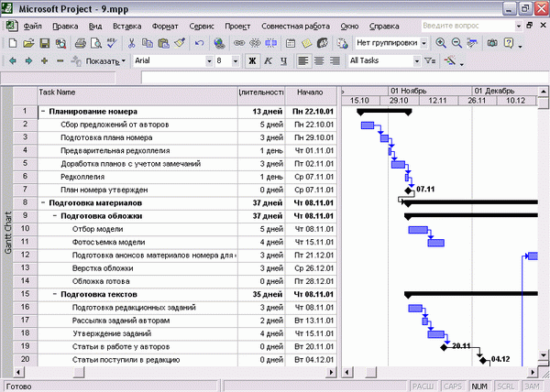Open print preview
550x392 pixels.
coord(95,43)
